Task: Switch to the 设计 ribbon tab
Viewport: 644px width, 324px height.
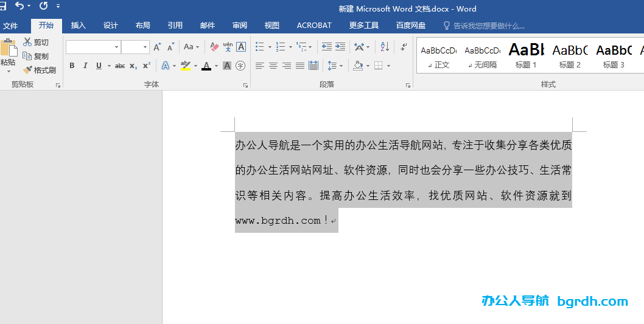Action: (x=111, y=26)
